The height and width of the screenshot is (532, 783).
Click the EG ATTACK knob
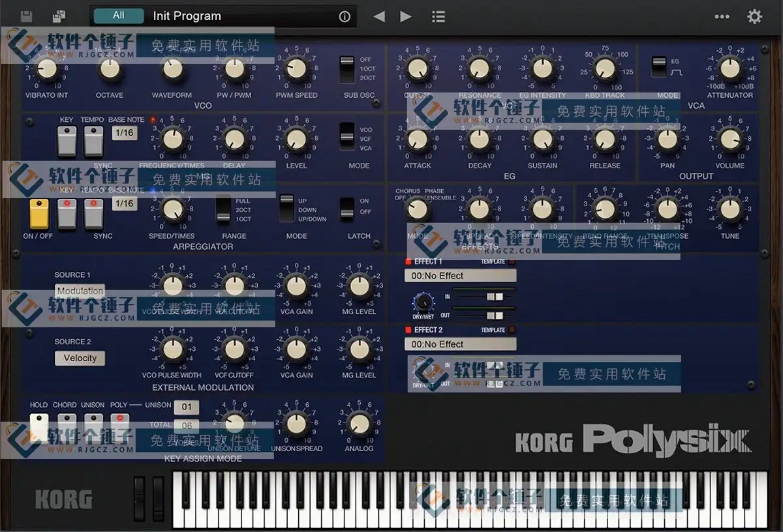click(x=418, y=139)
